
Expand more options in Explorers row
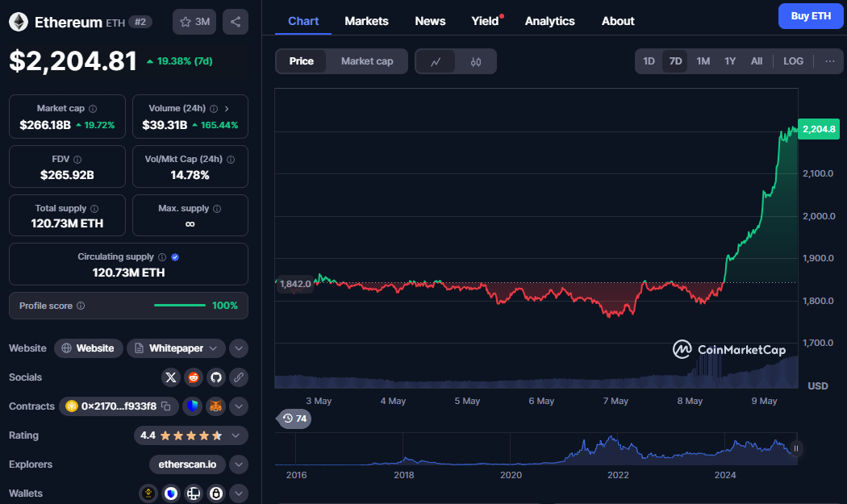(x=239, y=464)
